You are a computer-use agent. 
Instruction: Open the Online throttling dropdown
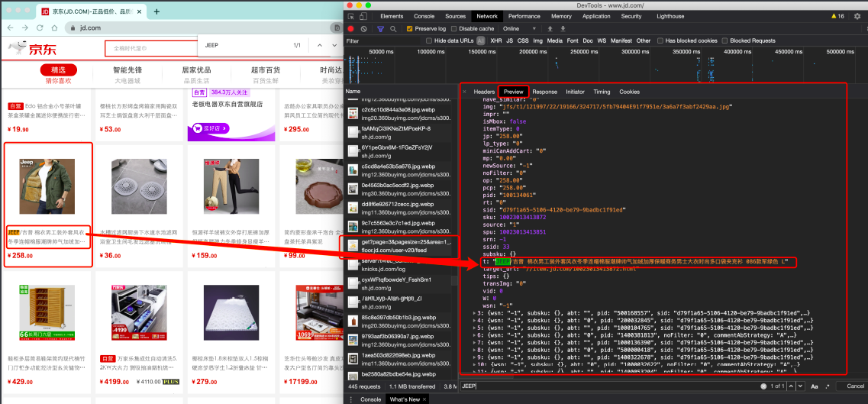(520, 29)
